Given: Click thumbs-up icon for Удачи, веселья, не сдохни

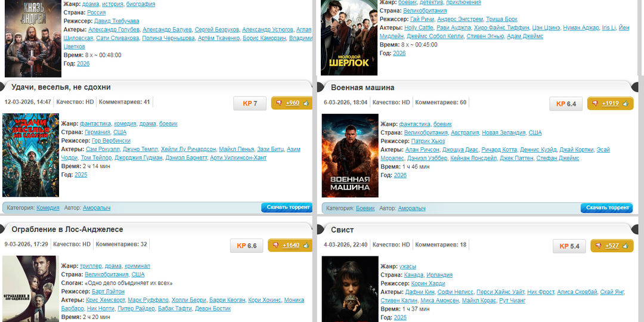Looking at the screenshot, I should click(x=306, y=103).
